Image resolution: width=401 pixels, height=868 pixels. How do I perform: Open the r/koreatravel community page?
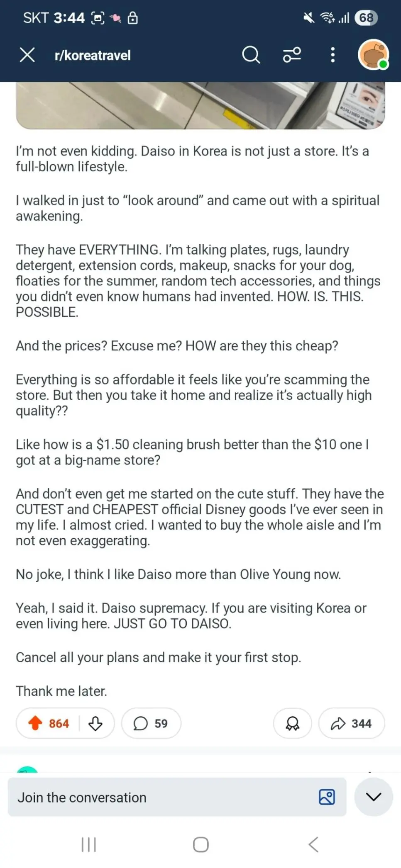tap(92, 55)
